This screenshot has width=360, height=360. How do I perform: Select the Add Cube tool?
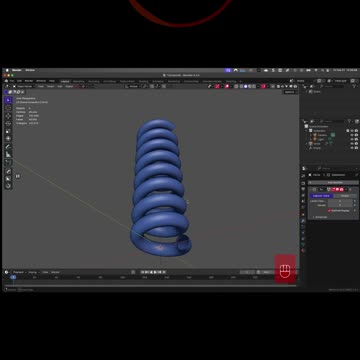[8, 162]
